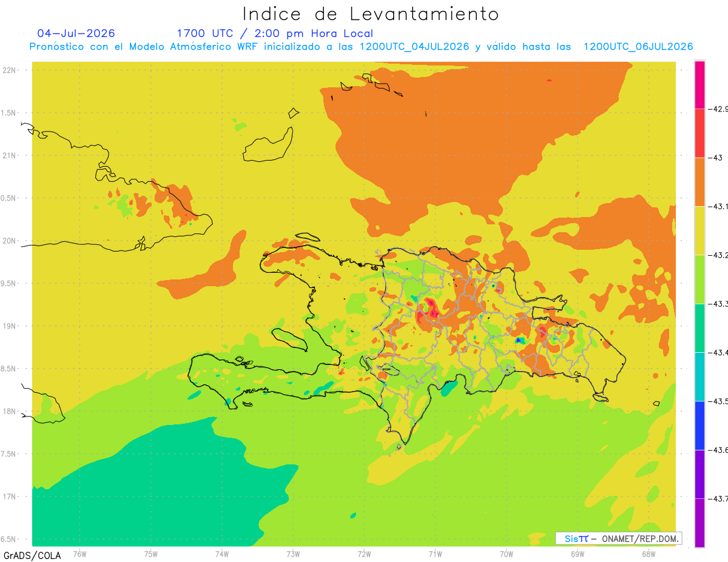Viewport: 728px width, 562px height.
Task: Click the "68W" longitude label
Action: click(x=649, y=554)
